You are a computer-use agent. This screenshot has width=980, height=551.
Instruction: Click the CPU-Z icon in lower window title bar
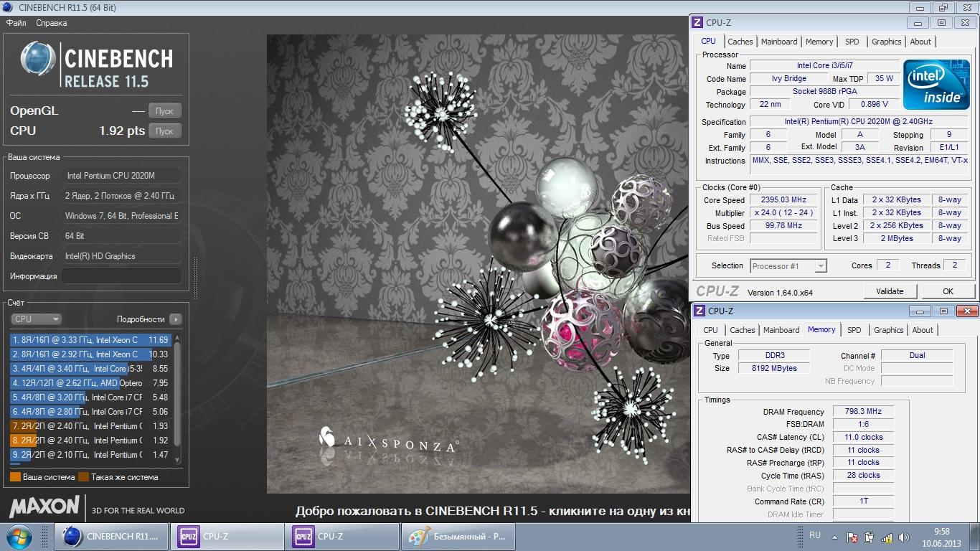point(699,311)
